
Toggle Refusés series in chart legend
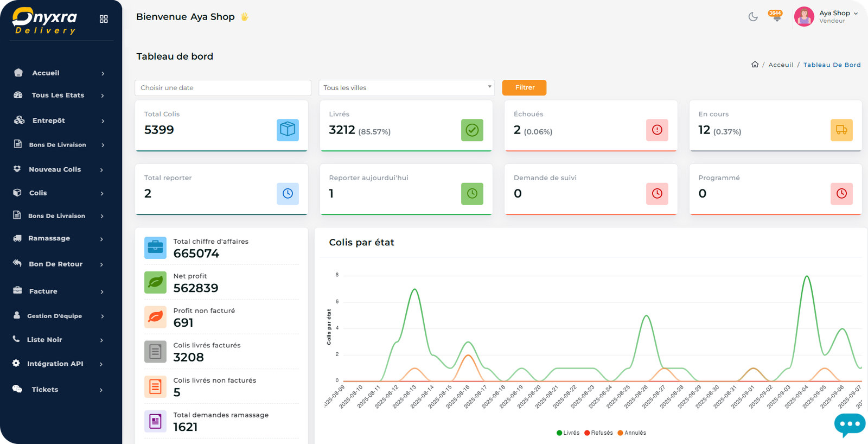tap(598, 433)
